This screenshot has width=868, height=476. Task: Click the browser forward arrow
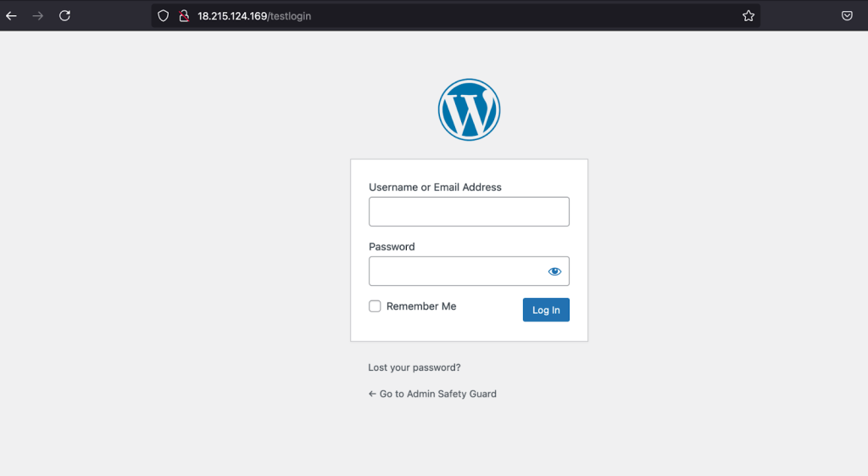(37, 16)
